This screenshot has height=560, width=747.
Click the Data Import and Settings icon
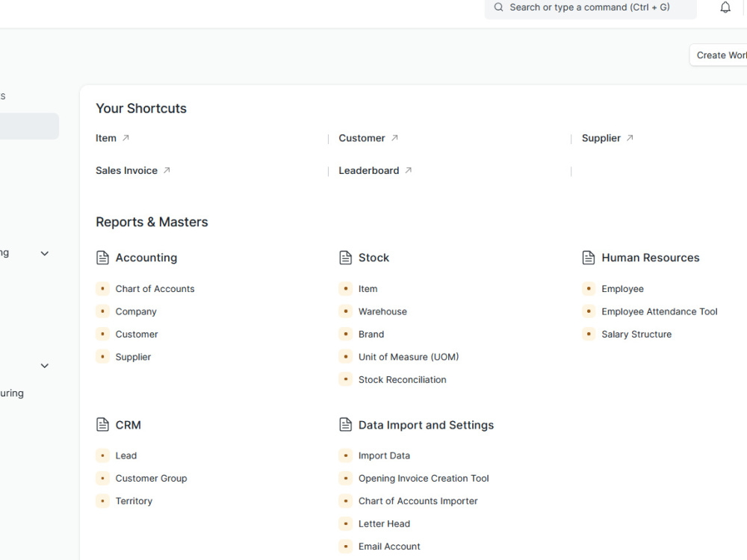click(x=345, y=424)
